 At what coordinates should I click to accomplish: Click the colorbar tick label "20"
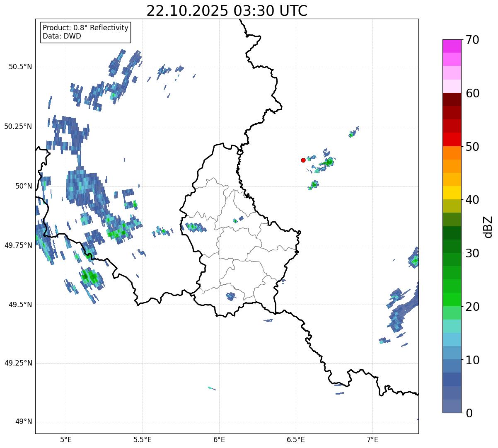pos(472,307)
